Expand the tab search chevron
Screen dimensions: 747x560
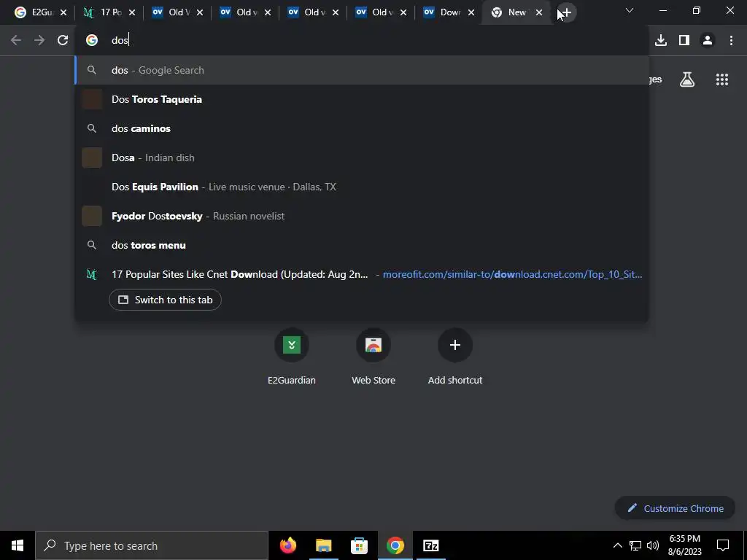click(630, 10)
